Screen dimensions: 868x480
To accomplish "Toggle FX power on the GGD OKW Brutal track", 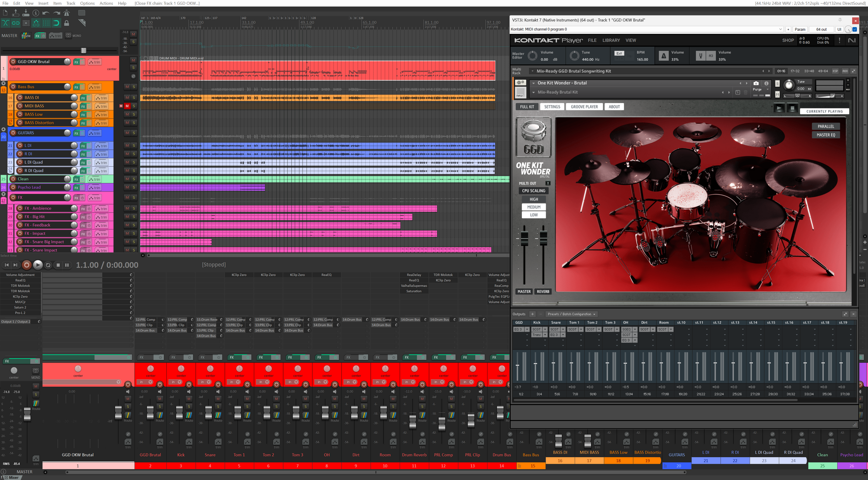I will pos(82,61).
